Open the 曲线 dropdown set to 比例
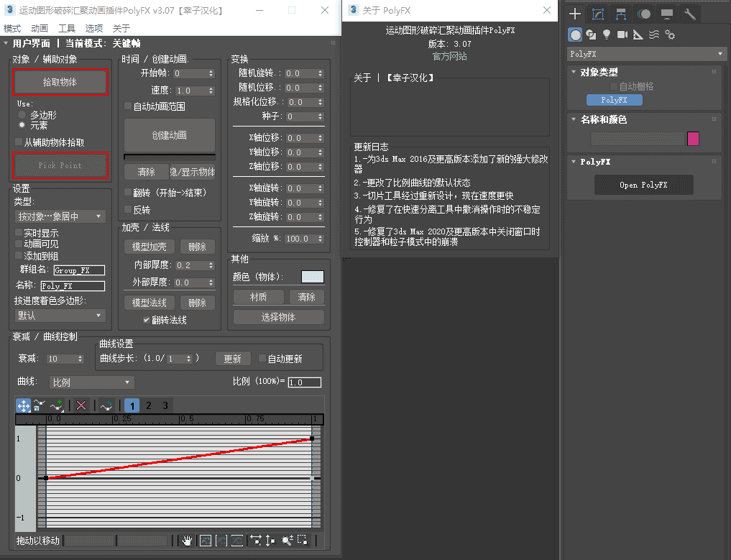Image resolution: width=731 pixels, height=560 pixels. coord(91,382)
